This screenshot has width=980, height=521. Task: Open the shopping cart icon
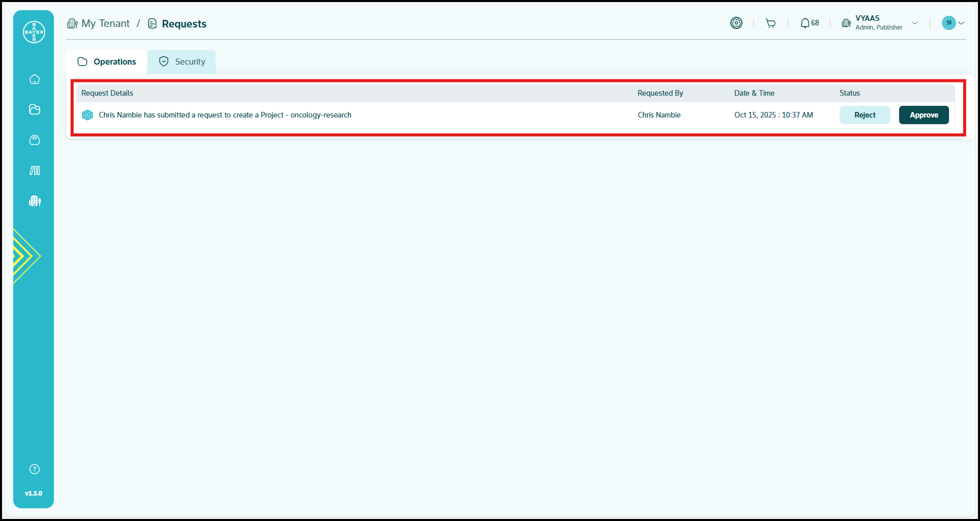(x=770, y=23)
